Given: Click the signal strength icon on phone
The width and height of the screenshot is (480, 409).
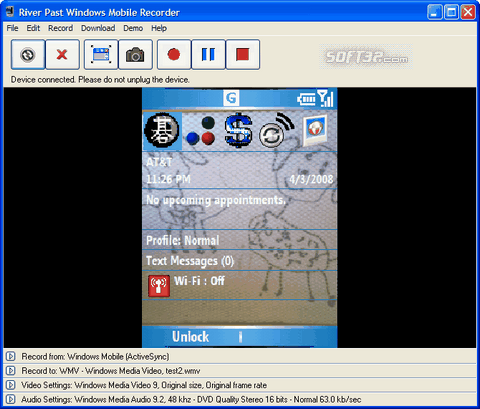Looking at the screenshot, I should coord(325,98).
